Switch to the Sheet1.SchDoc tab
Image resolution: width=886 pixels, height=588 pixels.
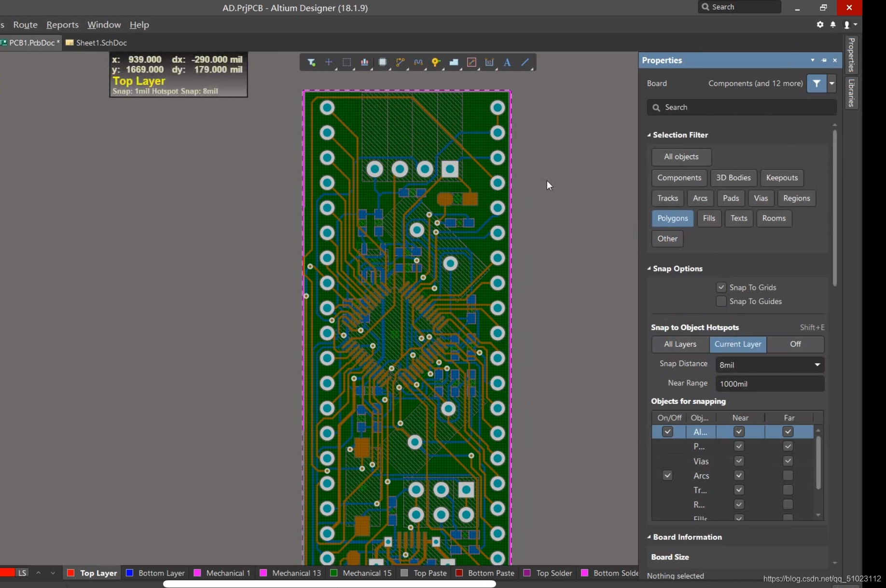(97, 43)
